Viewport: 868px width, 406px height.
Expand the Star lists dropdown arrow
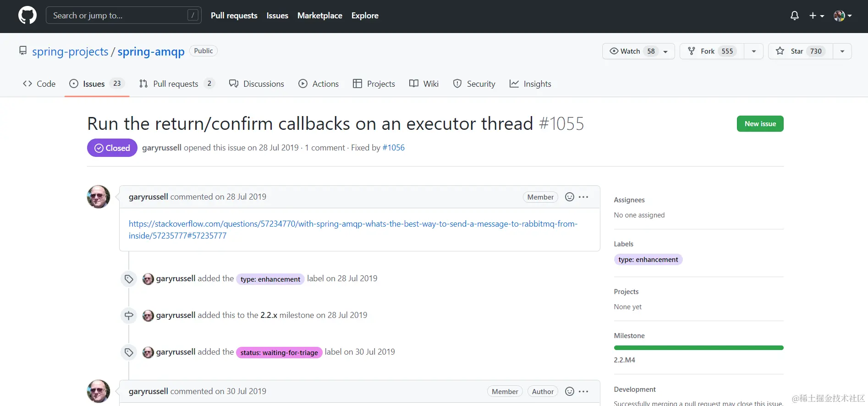click(842, 51)
